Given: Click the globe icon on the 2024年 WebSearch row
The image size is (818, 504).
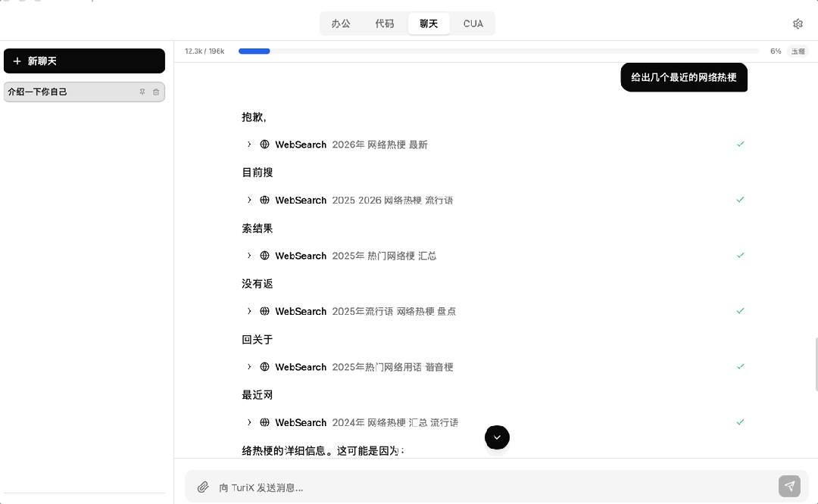Looking at the screenshot, I should pyautogui.click(x=264, y=422).
